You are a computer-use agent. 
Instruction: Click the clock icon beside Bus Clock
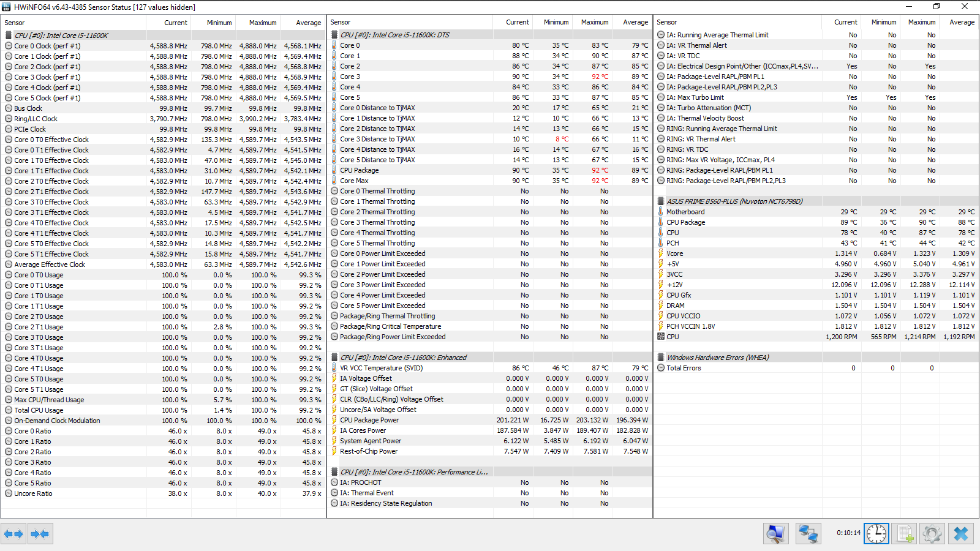[9, 108]
